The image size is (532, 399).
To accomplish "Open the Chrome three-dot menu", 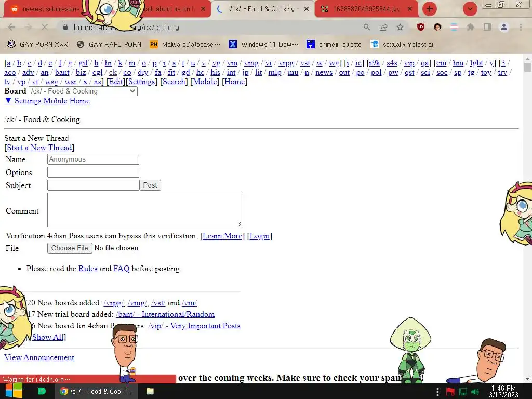I will (521, 27).
